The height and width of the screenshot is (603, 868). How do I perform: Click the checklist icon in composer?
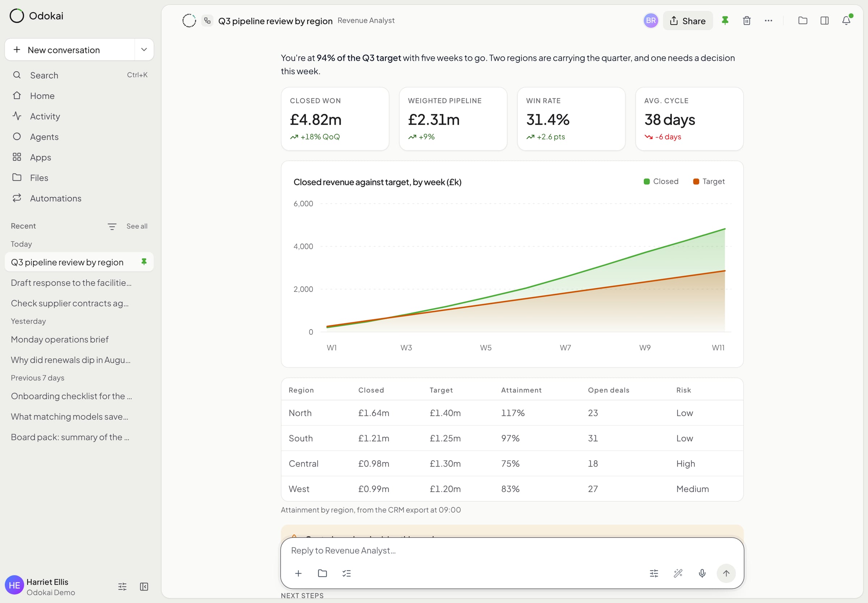coord(346,573)
